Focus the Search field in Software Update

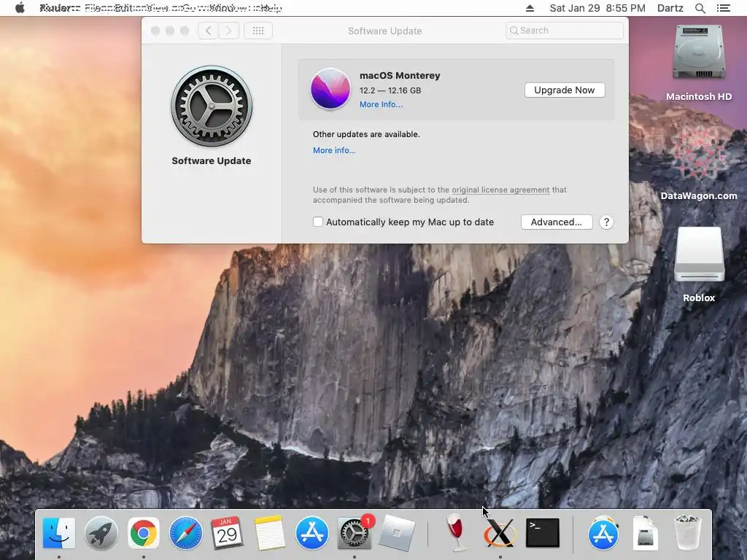(565, 31)
